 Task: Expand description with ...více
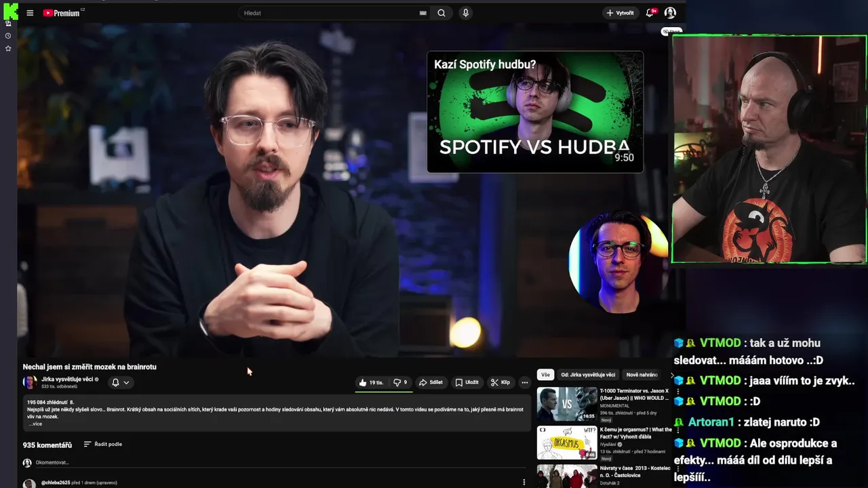(35, 424)
